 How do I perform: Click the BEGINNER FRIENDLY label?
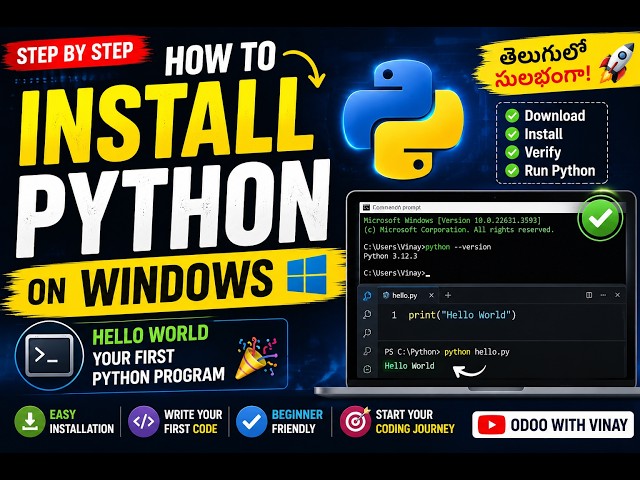tap(297, 422)
